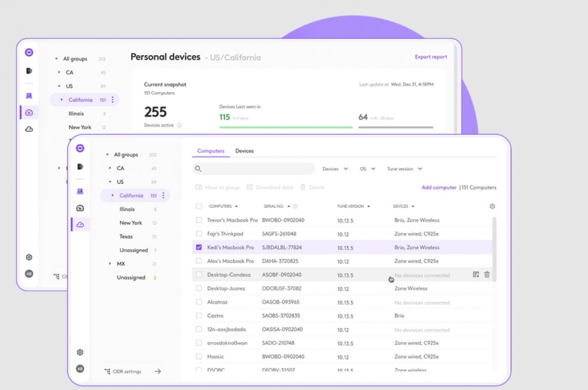The width and height of the screenshot is (588, 390).
Task: Select Unassigned under US in front window
Action: (x=134, y=250)
